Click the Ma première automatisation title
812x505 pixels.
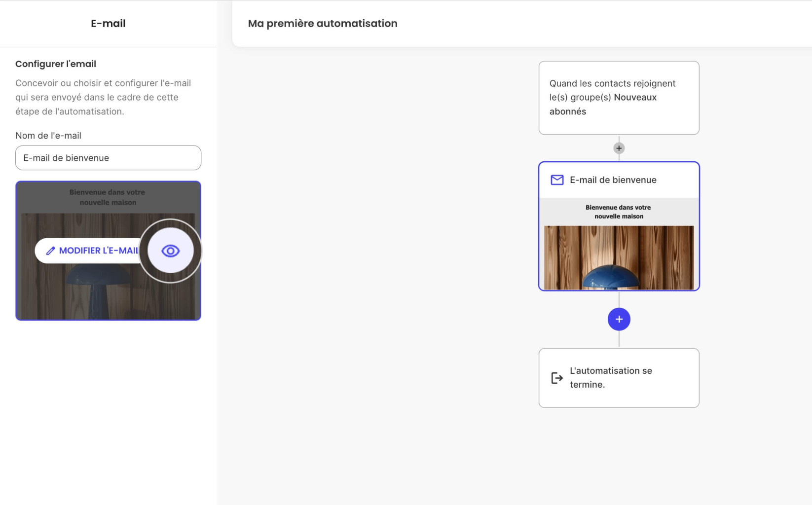[x=323, y=23]
